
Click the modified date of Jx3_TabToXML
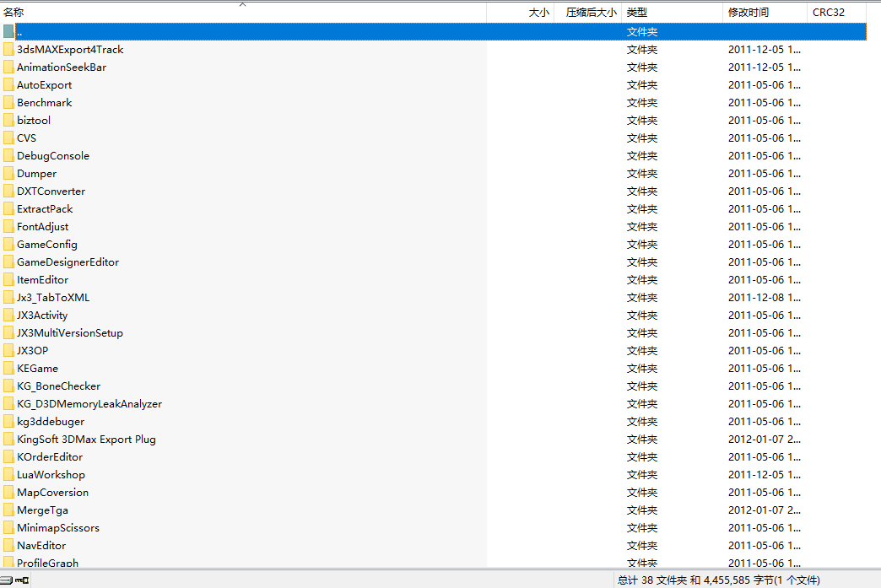[x=765, y=298]
